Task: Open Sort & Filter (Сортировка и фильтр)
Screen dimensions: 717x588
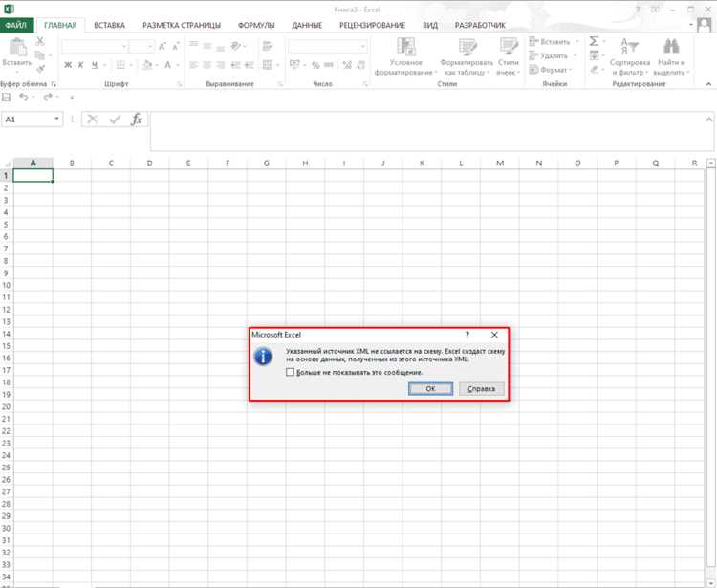Action: (630, 56)
